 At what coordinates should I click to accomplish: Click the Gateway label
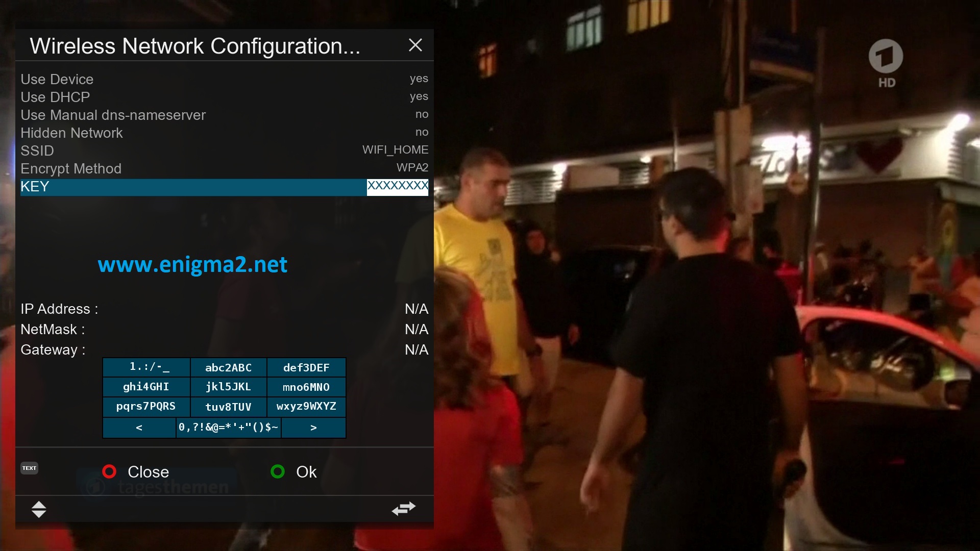pyautogui.click(x=53, y=349)
